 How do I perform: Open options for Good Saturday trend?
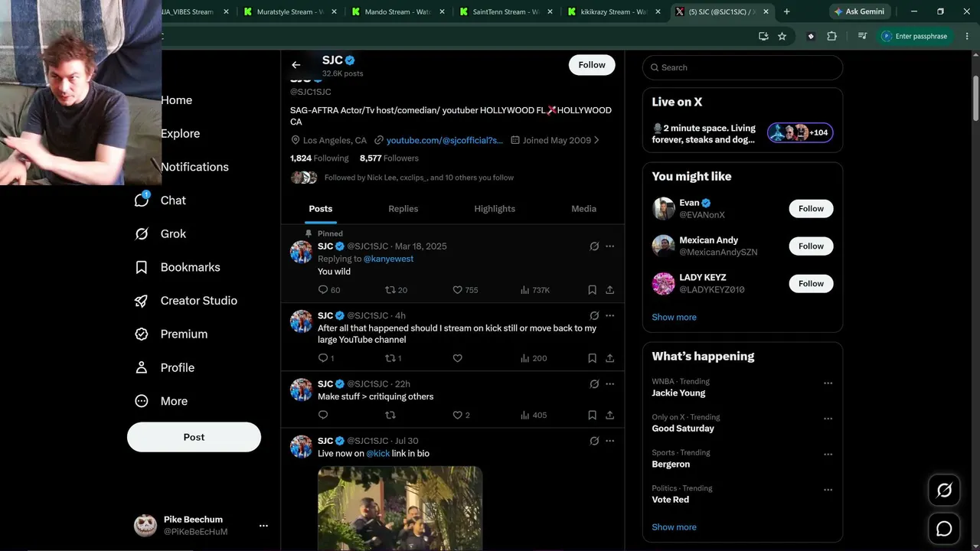pos(828,419)
